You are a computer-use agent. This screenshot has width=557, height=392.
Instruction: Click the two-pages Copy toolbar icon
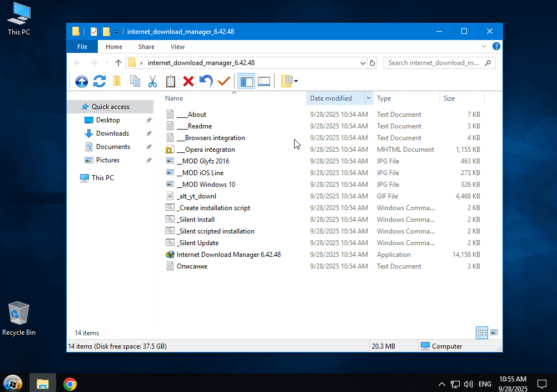click(x=135, y=82)
